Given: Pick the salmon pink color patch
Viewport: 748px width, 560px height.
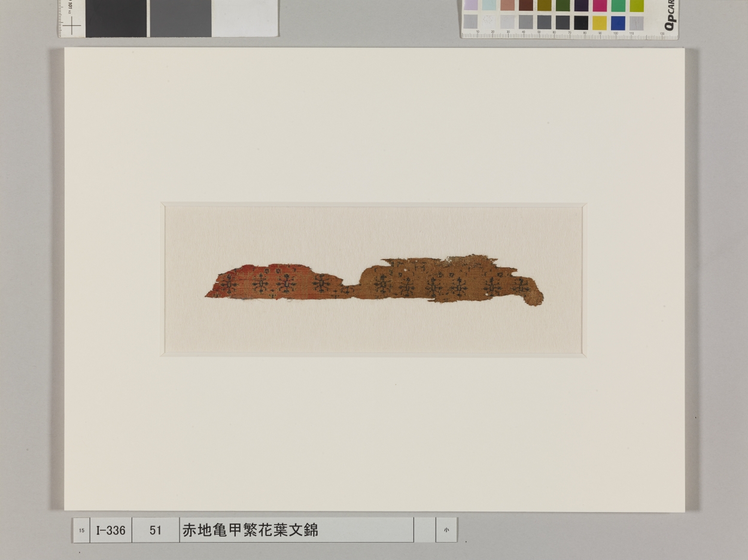Looking at the screenshot, I should coord(507,5).
